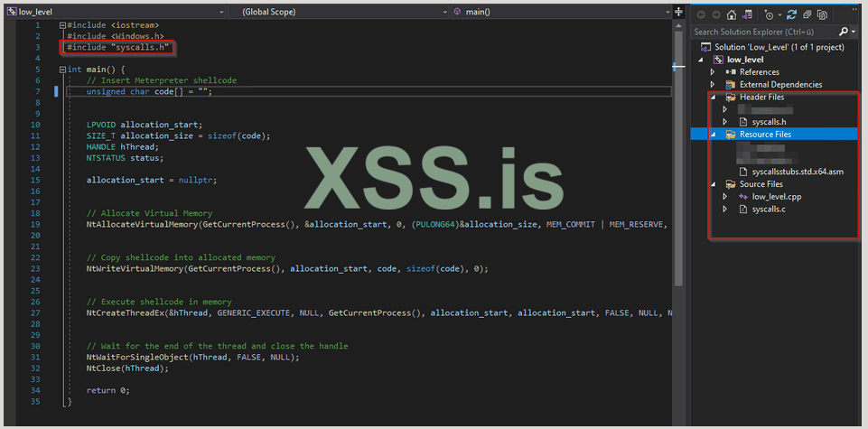Screen dimensions: 868x429
Task: Click line number 7 in the gutter
Action: (x=37, y=91)
